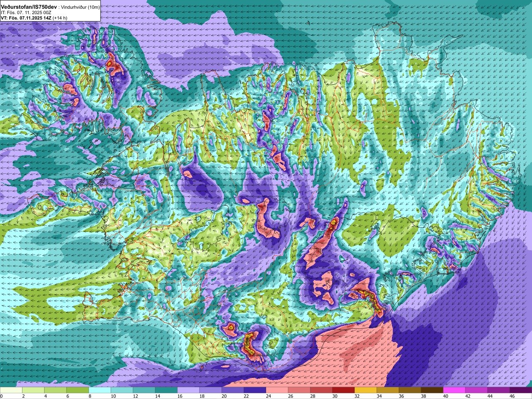Click the light lavender 16–18 legend swatch
This screenshot has height=399, width=532.
tap(189, 391)
